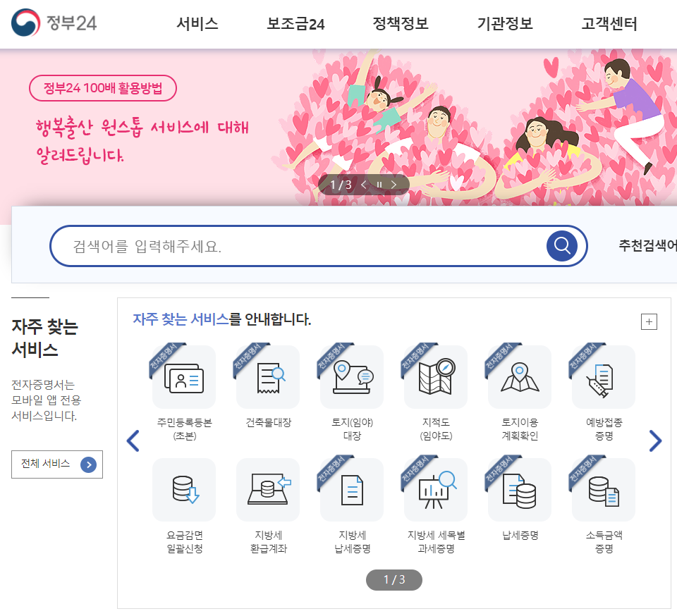Open the 고객센터 menu
The width and height of the screenshot is (677, 616).
pos(609,24)
